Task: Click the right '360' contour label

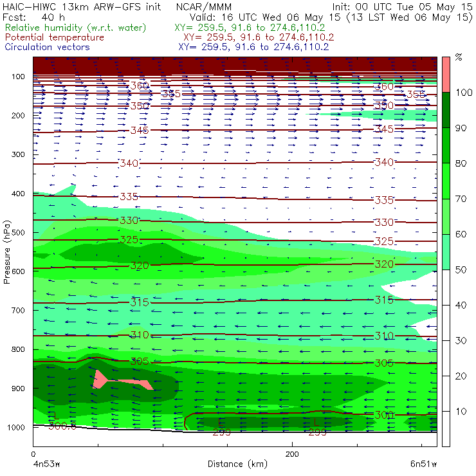Action: tap(384, 87)
